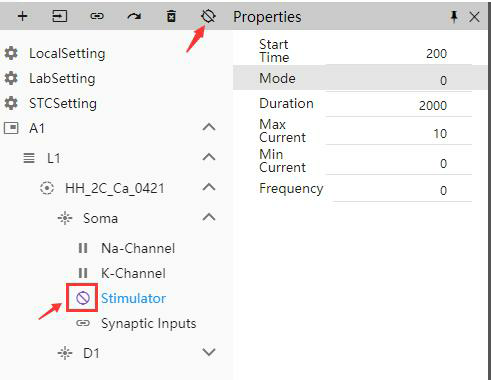Click the trash delete icon in toolbar
491x380 pixels.
click(x=171, y=16)
